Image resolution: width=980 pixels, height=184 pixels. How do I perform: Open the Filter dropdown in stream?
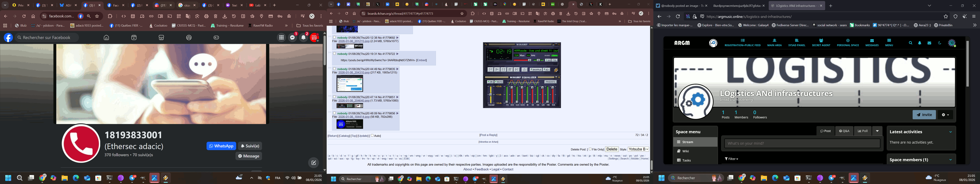coord(731,159)
